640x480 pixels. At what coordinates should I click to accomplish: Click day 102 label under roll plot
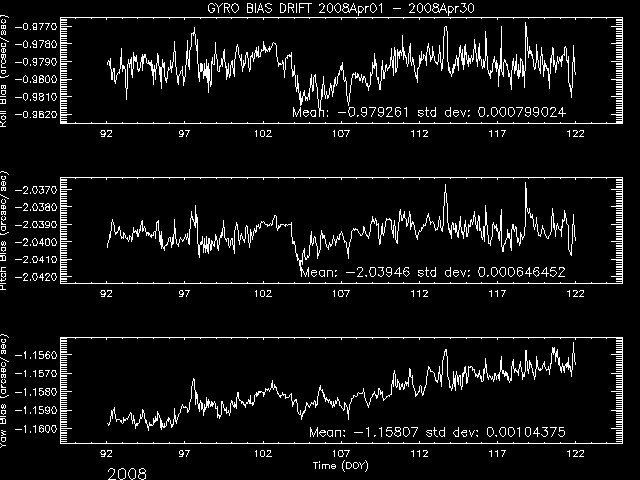point(262,134)
